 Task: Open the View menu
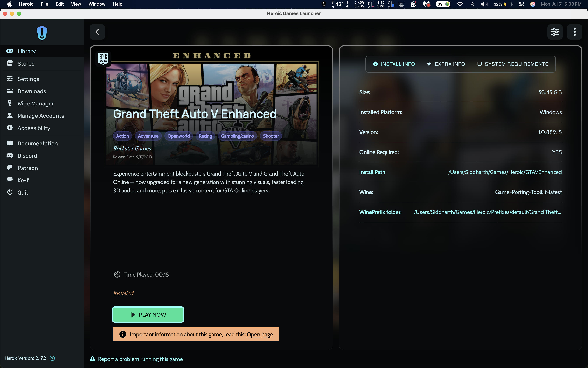[x=76, y=4]
